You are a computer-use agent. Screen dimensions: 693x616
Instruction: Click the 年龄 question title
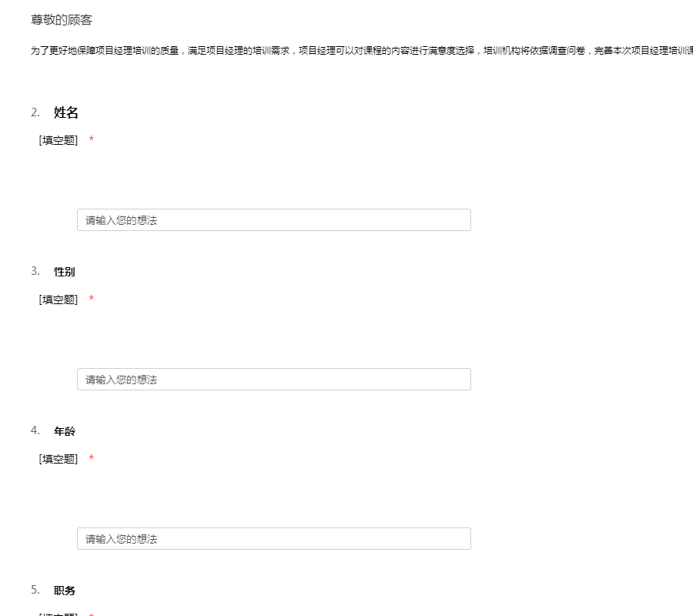(65, 431)
